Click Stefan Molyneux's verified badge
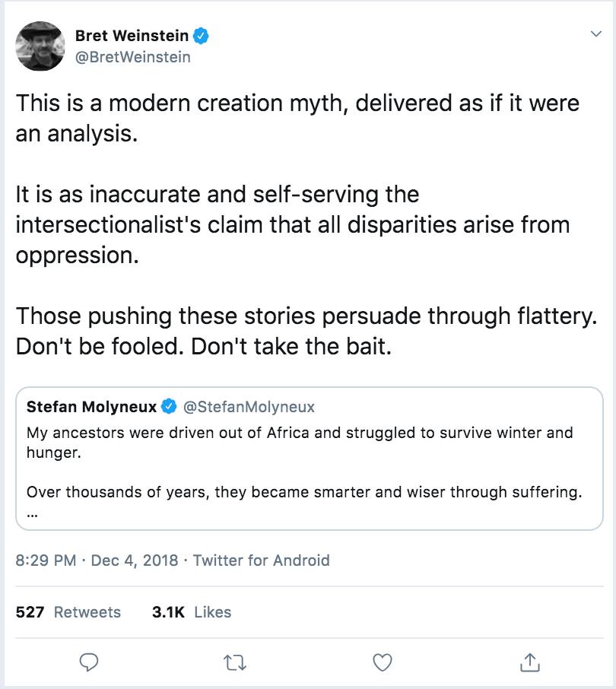This screenshot has height=689, width=616. click(x=169, y=407)
